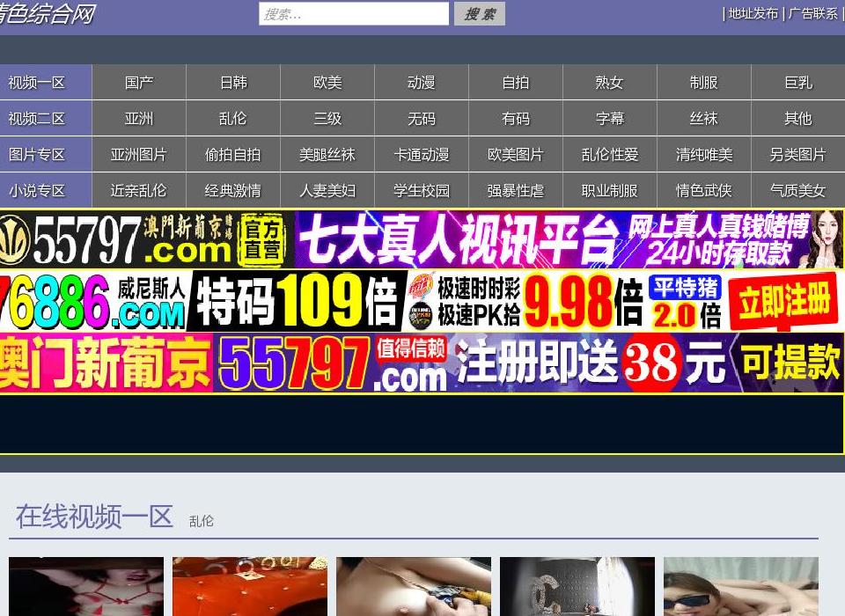
Task: Open the 日韩 category
Action: click(233, 83)
